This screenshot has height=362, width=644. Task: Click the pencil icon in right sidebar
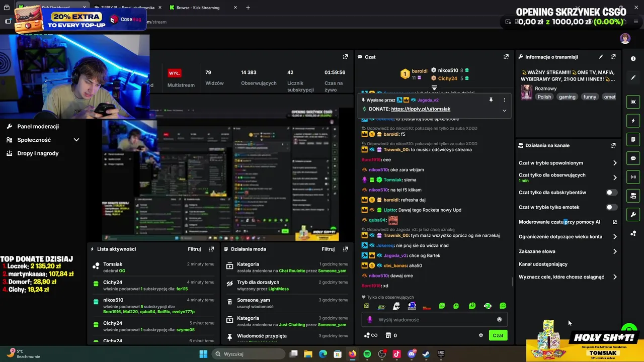(x=633, y=77)
